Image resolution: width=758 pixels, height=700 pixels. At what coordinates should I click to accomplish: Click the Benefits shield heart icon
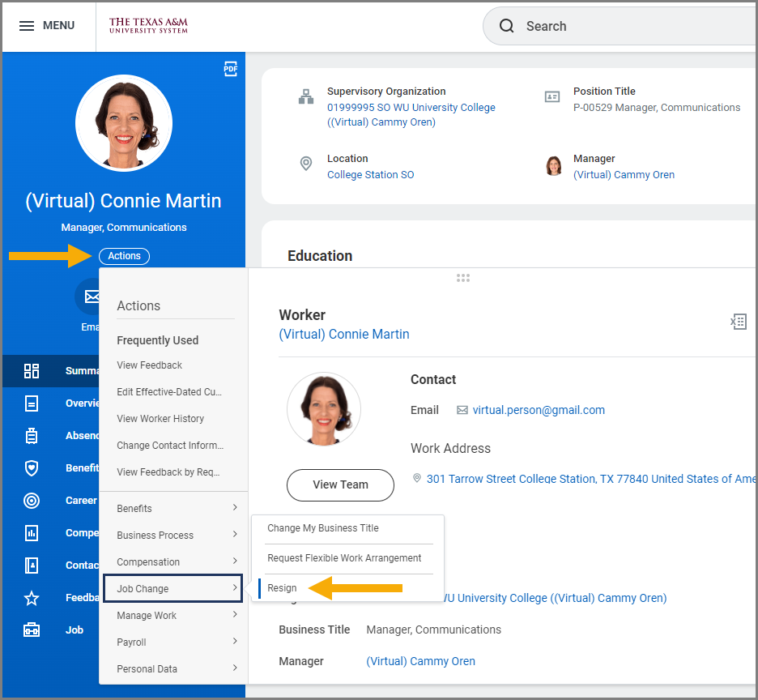(32, 467)
